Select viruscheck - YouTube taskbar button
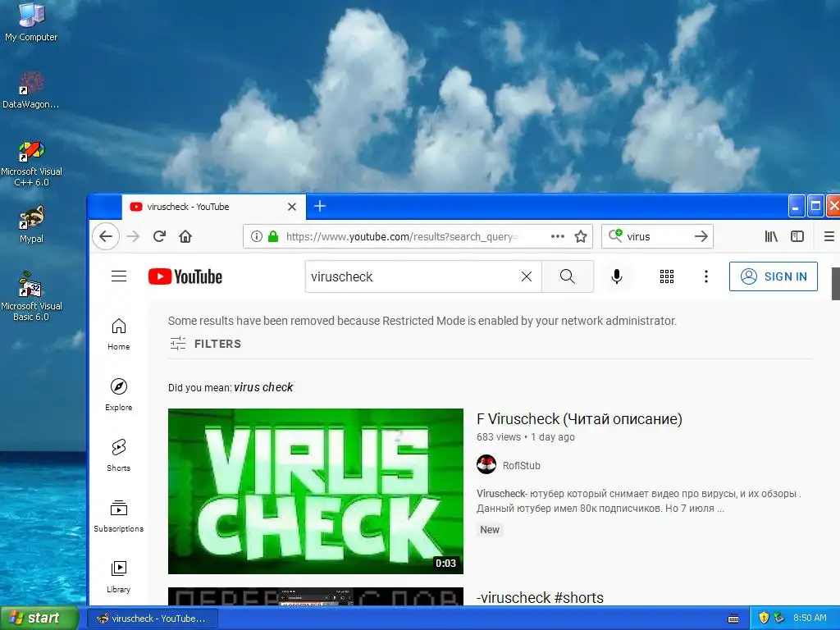This screenshot has height=630, width=840. click(x=152, y=619)
